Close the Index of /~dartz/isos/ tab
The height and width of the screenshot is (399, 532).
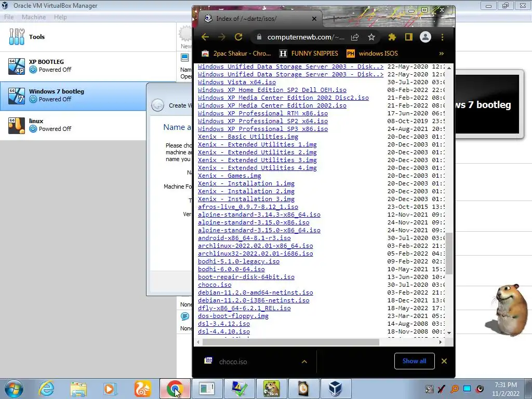coord(314,19)
